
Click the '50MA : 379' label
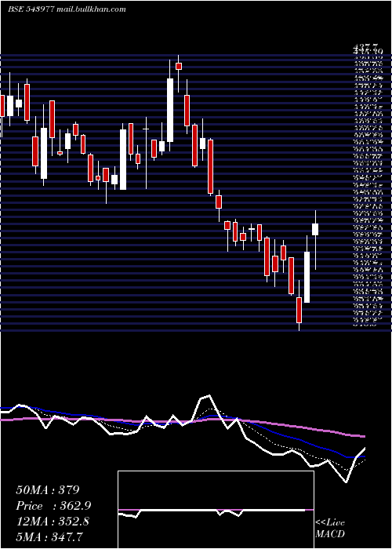[48, 490]
